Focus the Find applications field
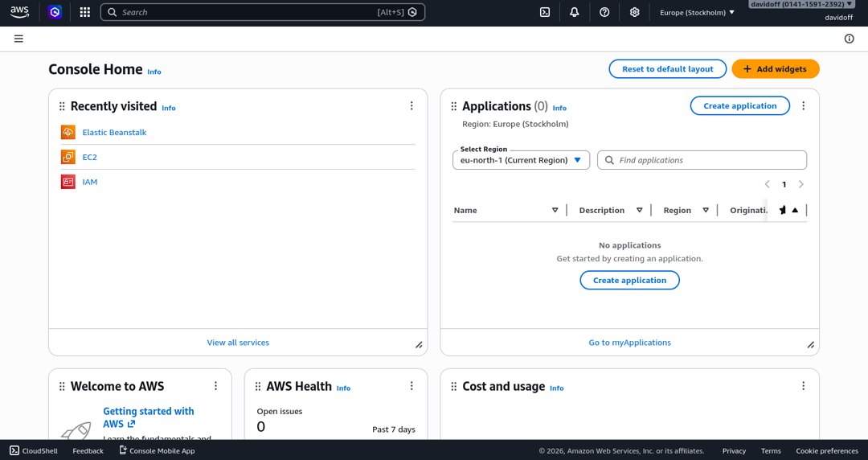Image resolution: width=868 pixels, height=460 pixels. point(702,160)
